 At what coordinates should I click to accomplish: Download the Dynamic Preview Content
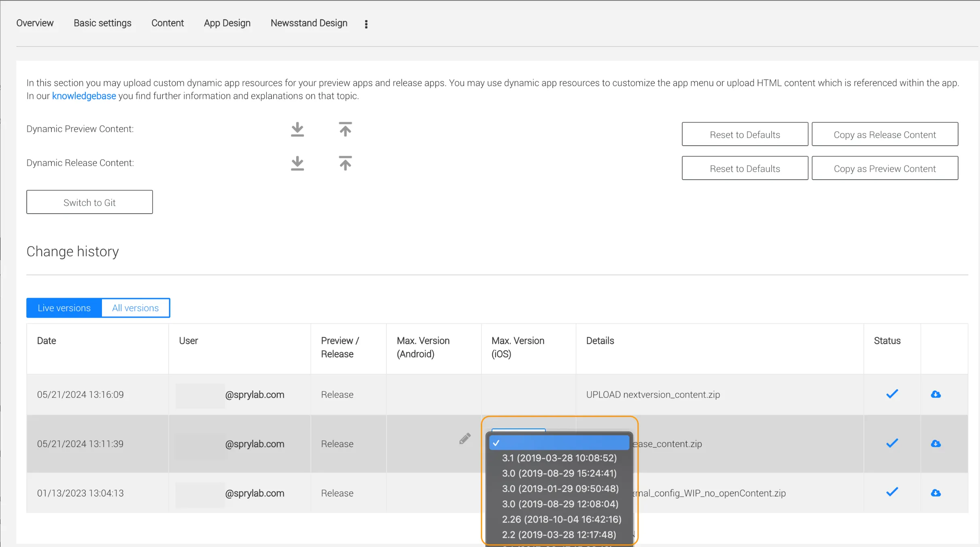click(x=297, y=129)
